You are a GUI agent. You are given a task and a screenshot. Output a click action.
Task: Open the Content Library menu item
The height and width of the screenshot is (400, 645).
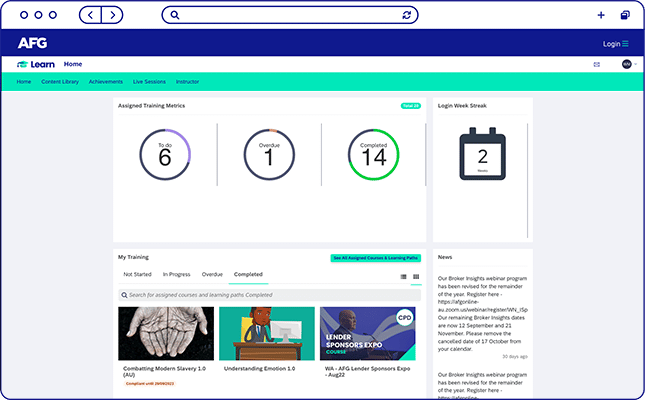coord(60,81)
